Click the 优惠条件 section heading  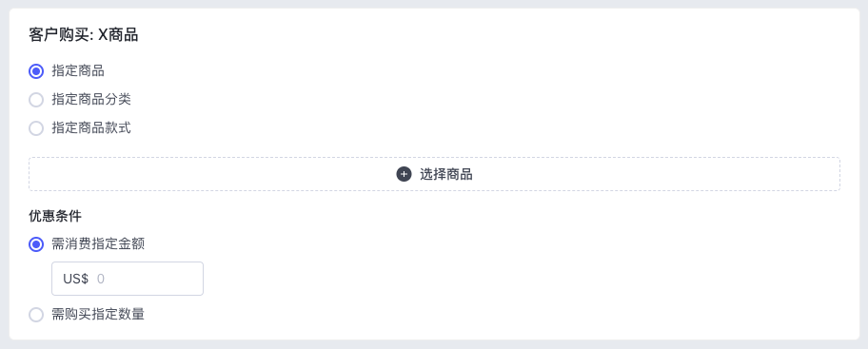coord(55,216)
